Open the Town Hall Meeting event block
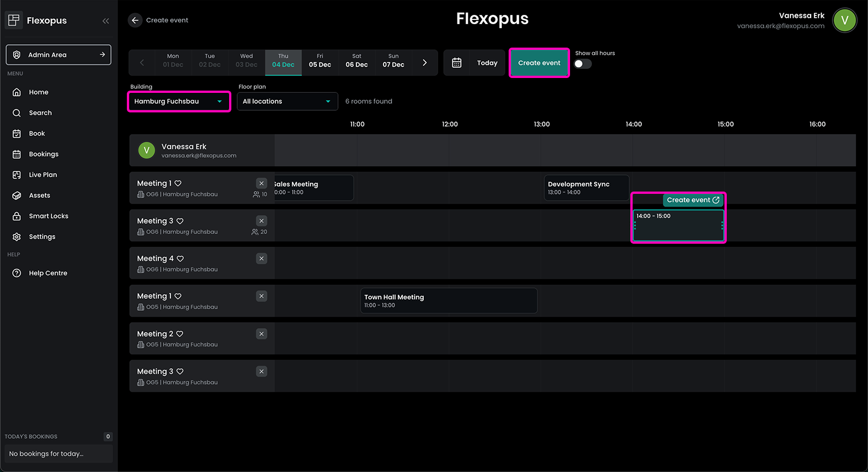The image size is (868, 472). pyautogui.click(x=448, y=301)
